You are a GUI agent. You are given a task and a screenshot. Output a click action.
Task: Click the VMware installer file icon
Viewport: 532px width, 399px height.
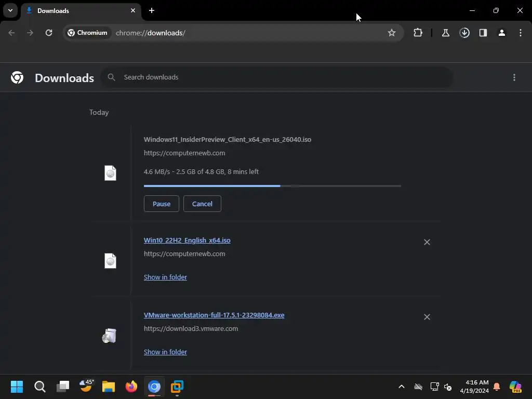109,336
